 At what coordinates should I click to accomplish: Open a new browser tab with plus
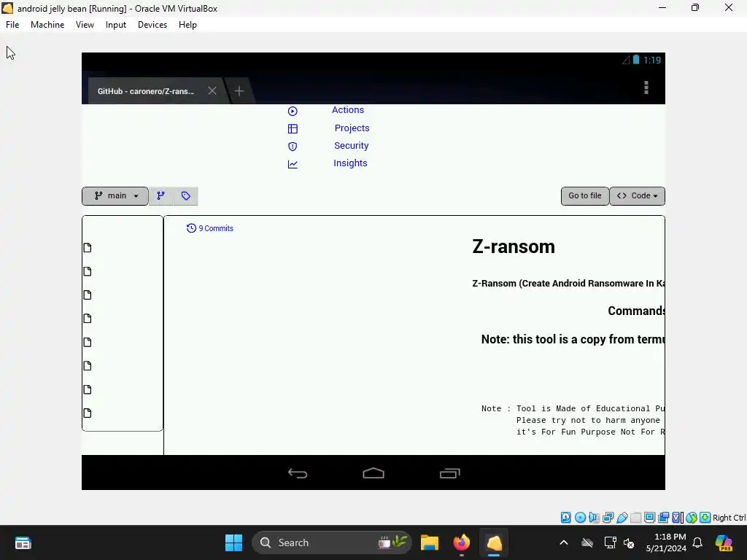click(239, 91)
